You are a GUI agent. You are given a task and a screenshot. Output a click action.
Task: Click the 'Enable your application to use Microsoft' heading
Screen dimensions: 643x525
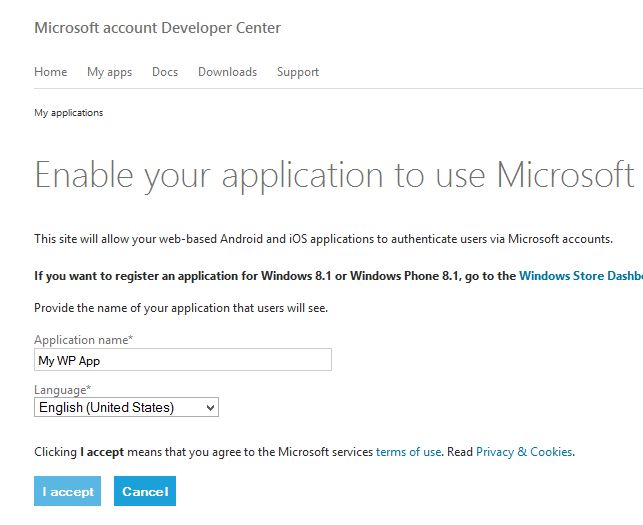point(334,176)
